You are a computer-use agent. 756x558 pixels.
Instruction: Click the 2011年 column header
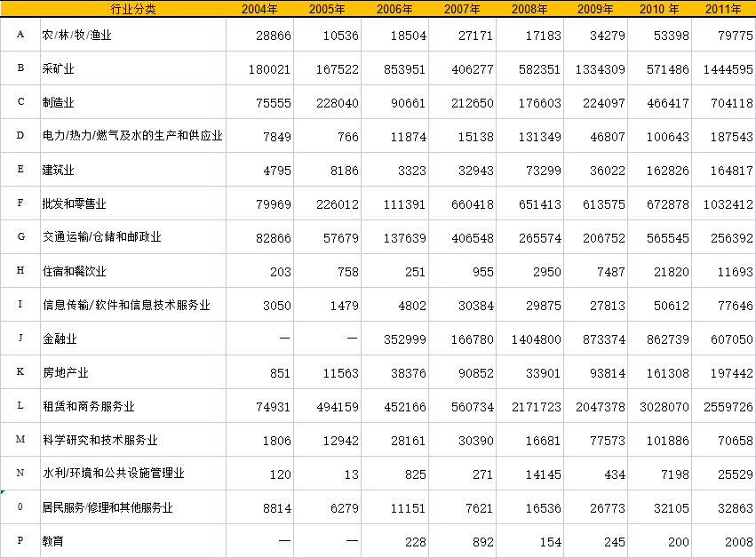tap(723, 9)
